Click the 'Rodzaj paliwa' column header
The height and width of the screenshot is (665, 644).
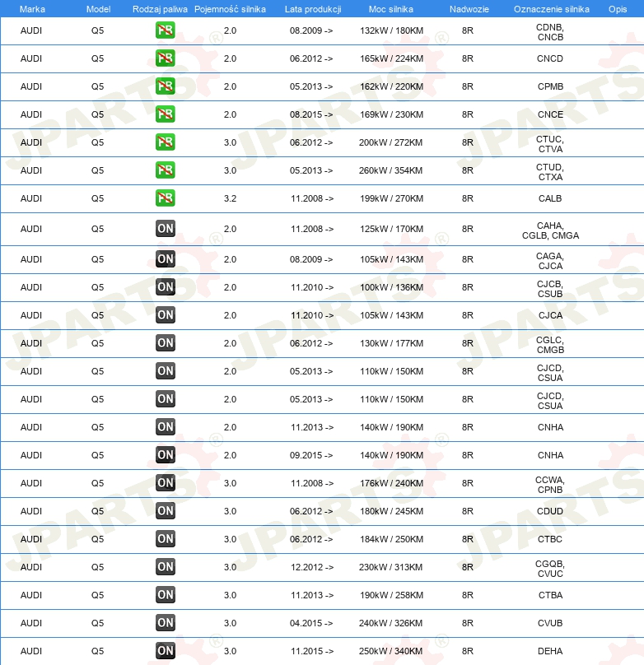coord(159,8)
